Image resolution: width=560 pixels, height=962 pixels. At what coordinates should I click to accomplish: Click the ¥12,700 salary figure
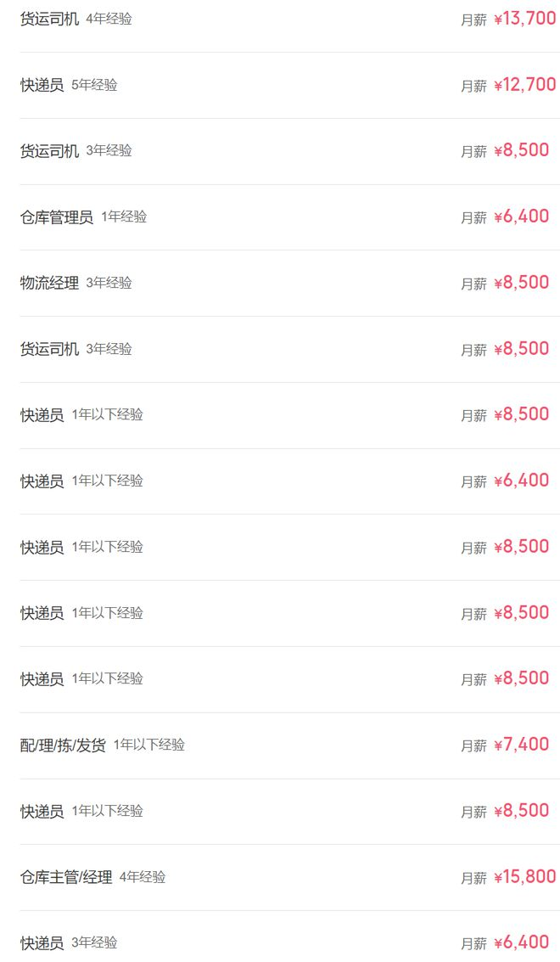click(524, 85)
